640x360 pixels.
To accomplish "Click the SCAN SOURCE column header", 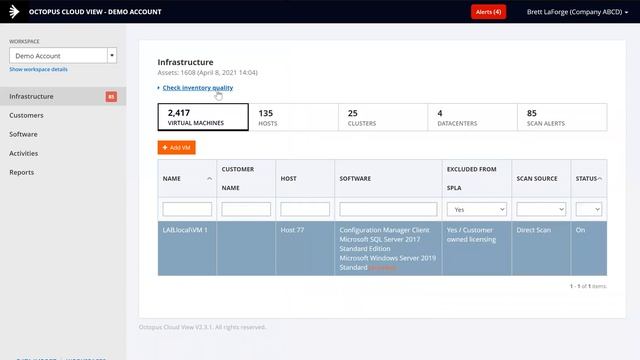I will pyautogui.click(x=541, y=178).
